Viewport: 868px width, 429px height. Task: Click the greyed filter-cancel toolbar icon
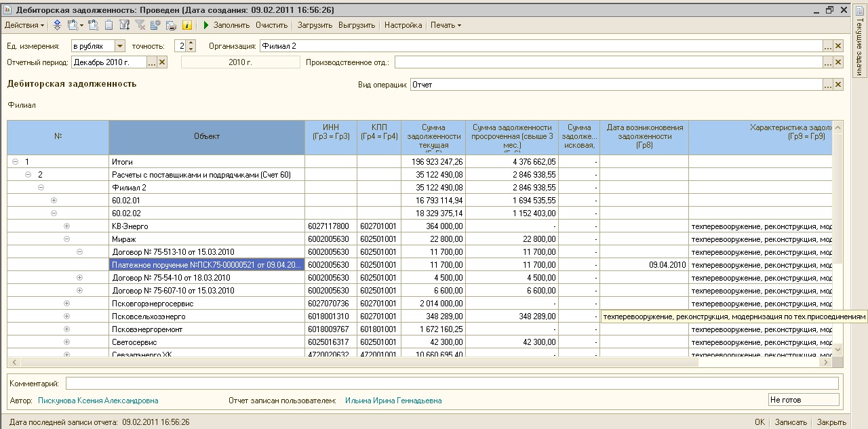[x=140, y=25]
